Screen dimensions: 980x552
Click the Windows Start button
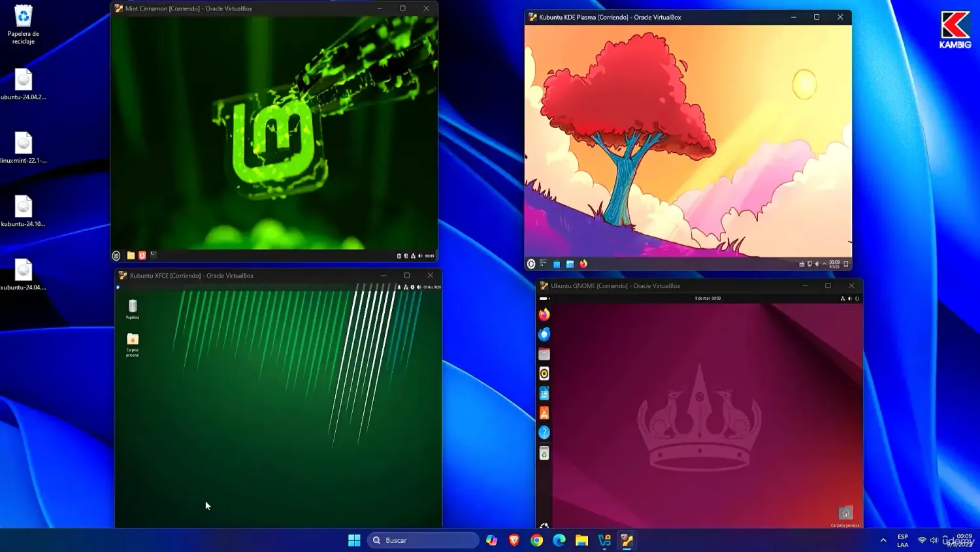tap(354, 540)
